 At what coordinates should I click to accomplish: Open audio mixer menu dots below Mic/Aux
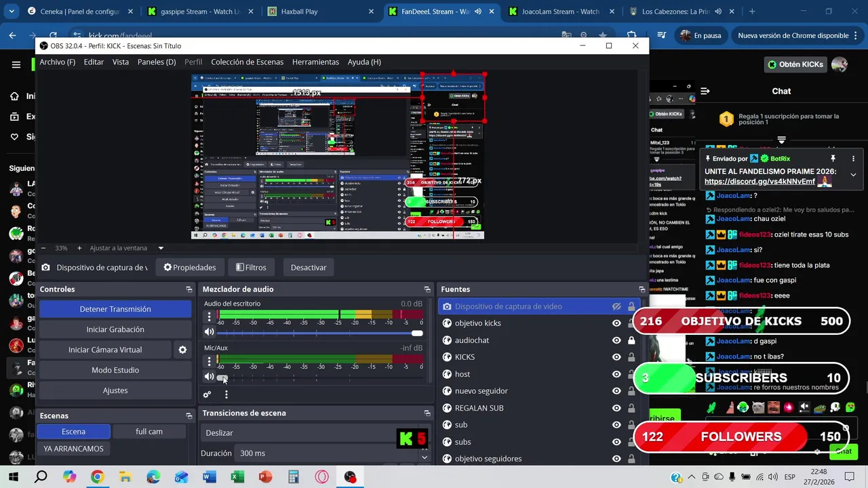[x=226, y=394]
